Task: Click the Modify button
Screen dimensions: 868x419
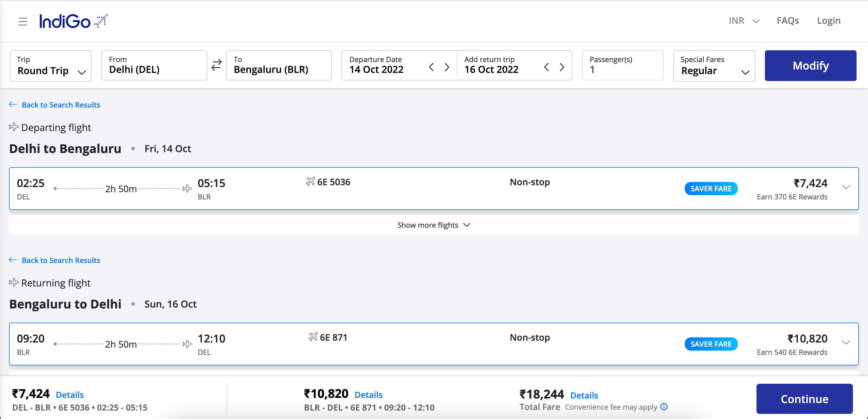Action: [x=810, y=66]
